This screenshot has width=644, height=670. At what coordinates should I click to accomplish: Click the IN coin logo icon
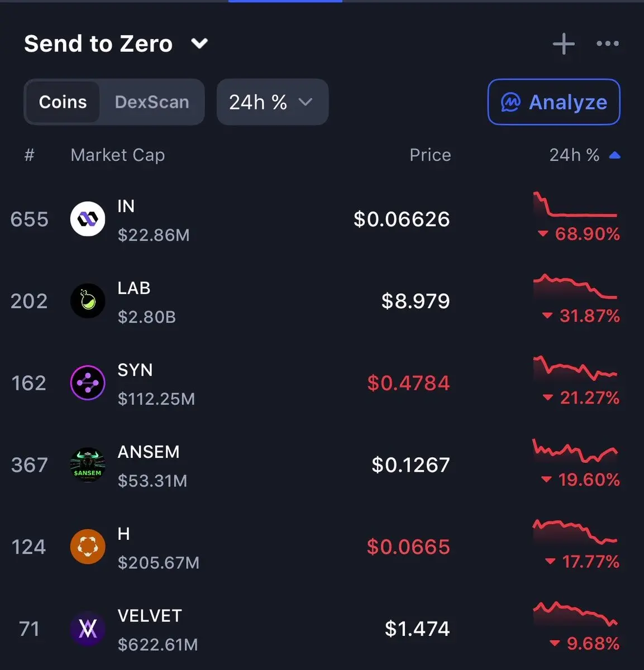coord(88,219)
